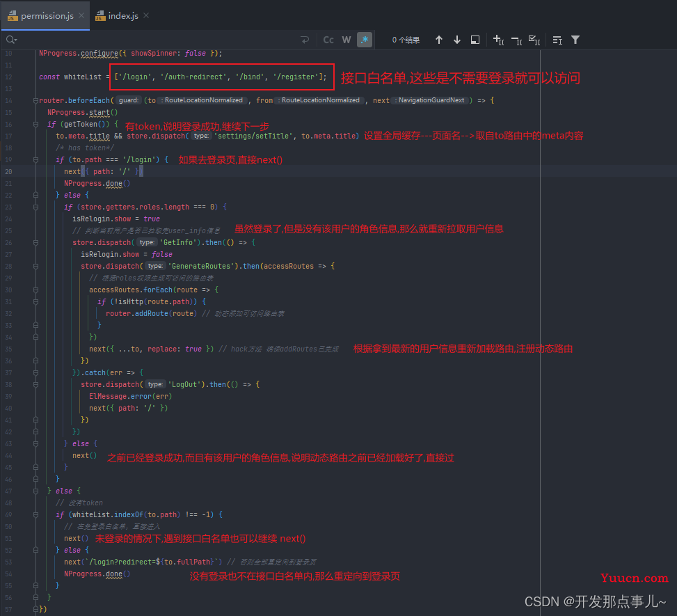
Task: Click the 'settings/setTitle' string on line 17
Action: [x=253, y=136]
